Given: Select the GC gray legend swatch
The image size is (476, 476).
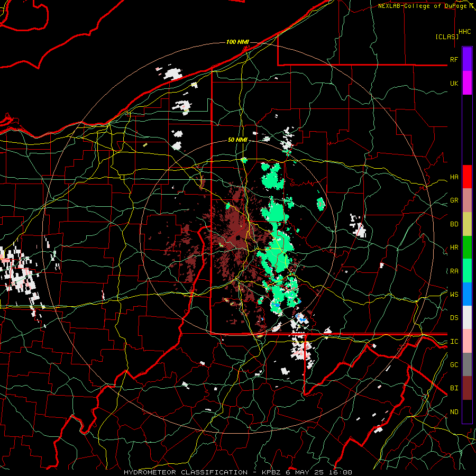Looking at the screenshot, I should 467,364.
